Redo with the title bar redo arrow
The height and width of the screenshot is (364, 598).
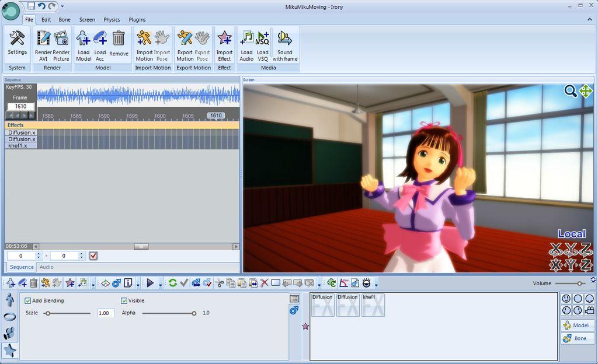pos(52,6)
